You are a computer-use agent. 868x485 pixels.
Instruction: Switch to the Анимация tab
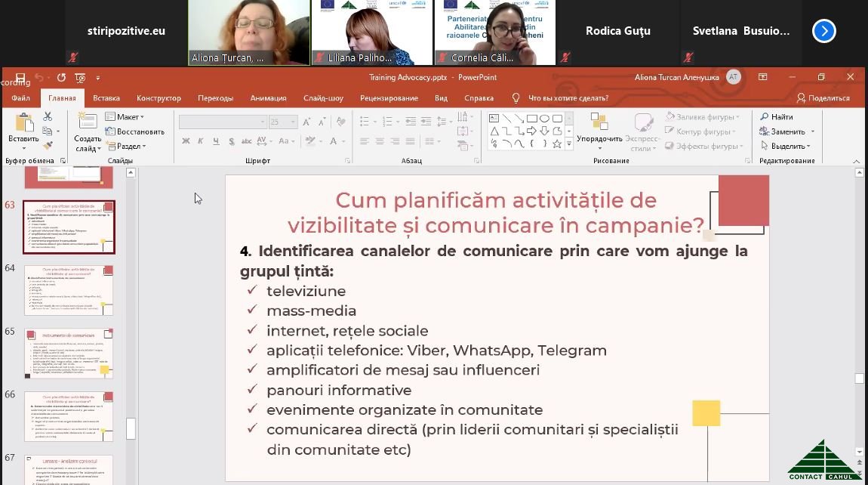[x=268, y=98]
